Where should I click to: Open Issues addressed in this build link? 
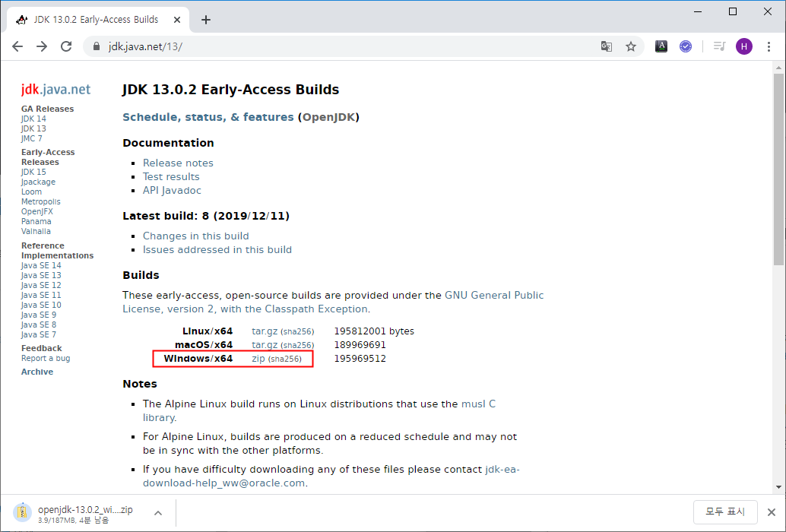point(217,249)
